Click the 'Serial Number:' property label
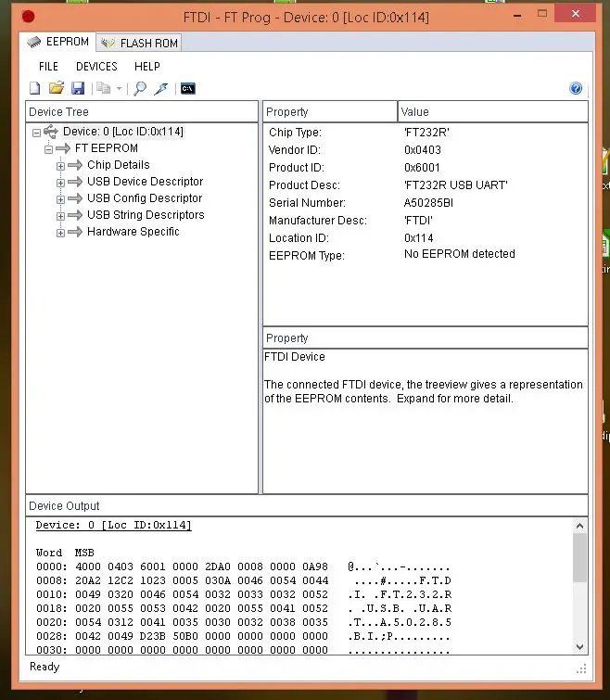 point(307,203)
